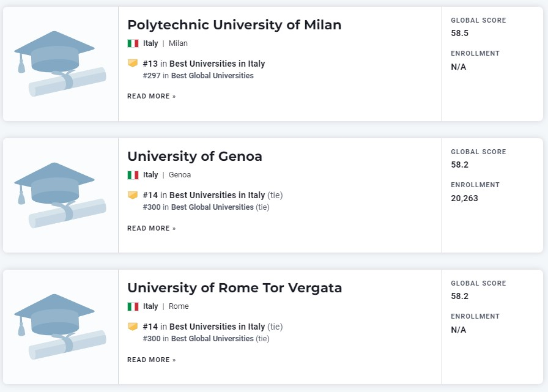
Task: Click Read More for Polytechnic University of Milan
Action: pyautogui.click(x=151, y=96)
